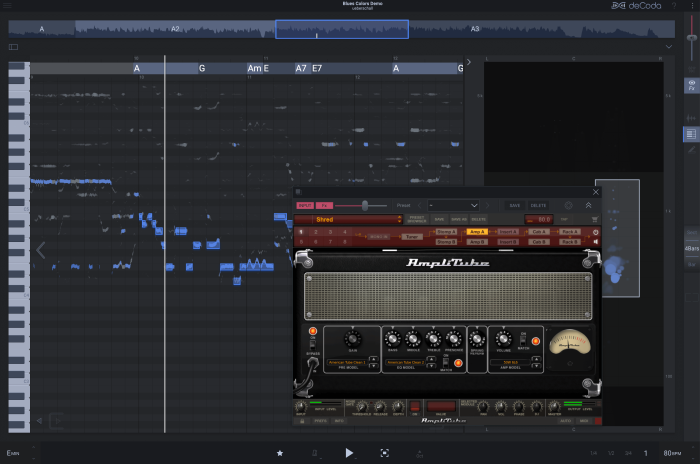Select section A3 in the overview waveform
The width and height of the screenshot is (700, 464).
click(475, 29)
